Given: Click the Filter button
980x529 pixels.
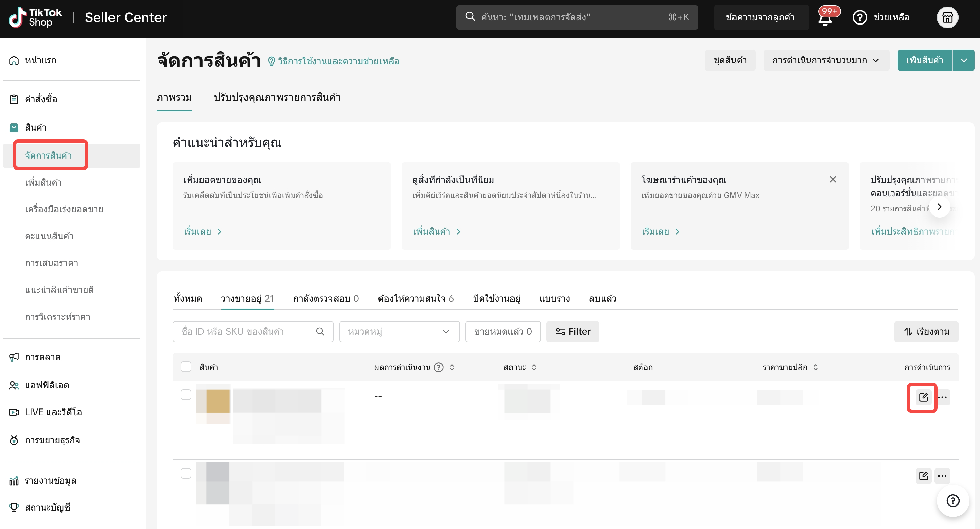Looking at the screenshot, I should (573, 332).
